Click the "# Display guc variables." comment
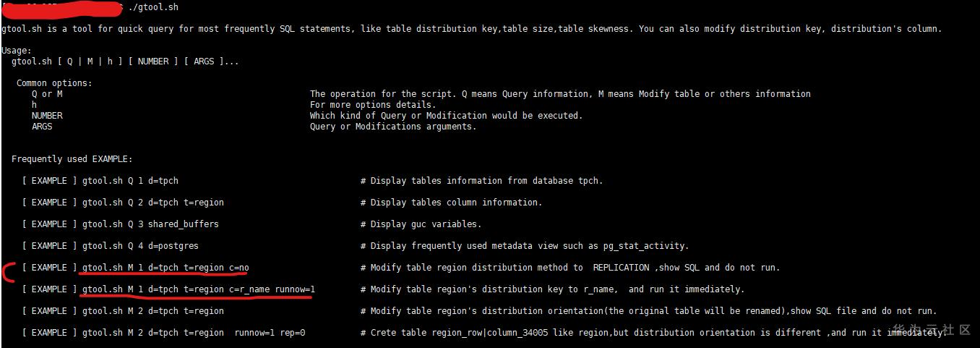The image size is (980, 348). [426, 224]
